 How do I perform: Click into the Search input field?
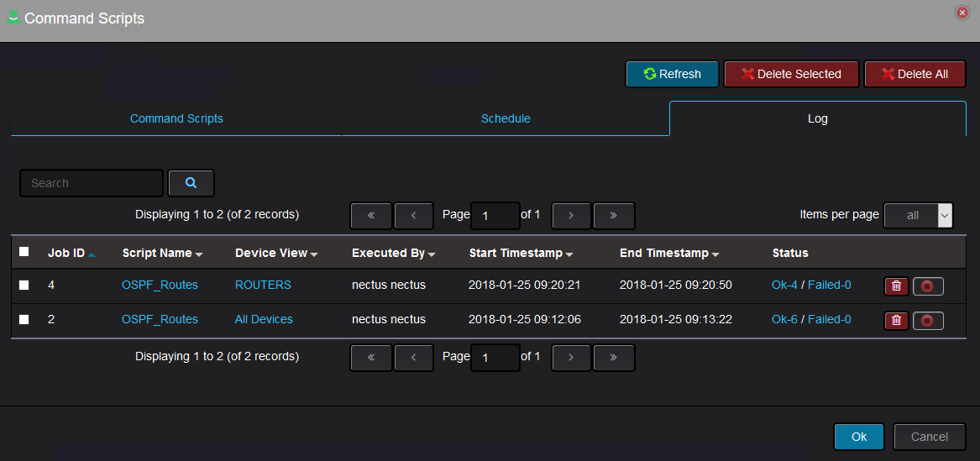point(92,183)
